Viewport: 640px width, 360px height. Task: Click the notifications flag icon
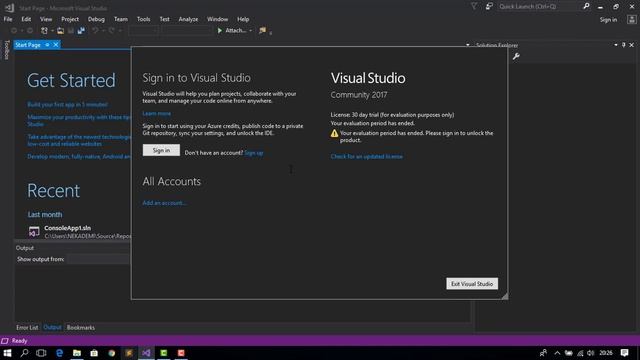click(474, 6)
